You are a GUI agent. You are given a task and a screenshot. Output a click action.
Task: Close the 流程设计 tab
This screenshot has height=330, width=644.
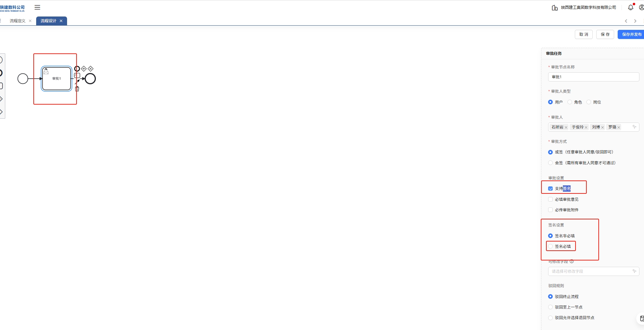click(61, 21)
